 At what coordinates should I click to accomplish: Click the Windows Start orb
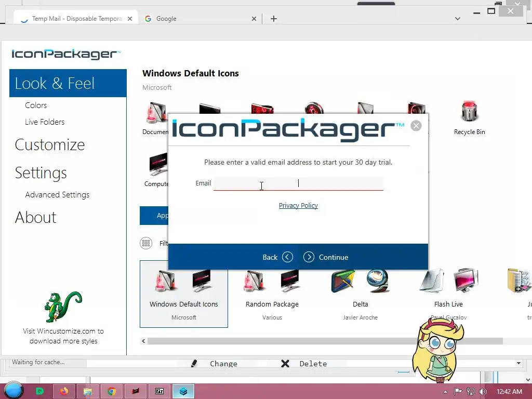14,391
